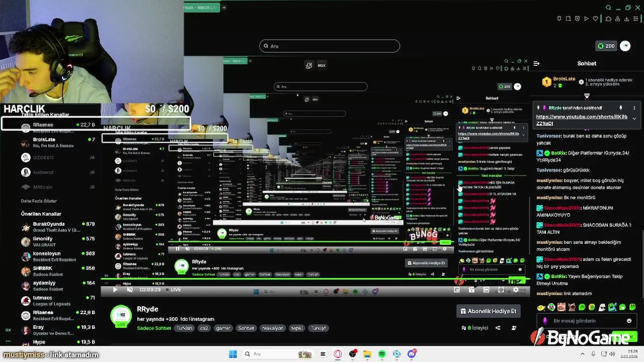Select the gamer tag

tap(223, 328)
